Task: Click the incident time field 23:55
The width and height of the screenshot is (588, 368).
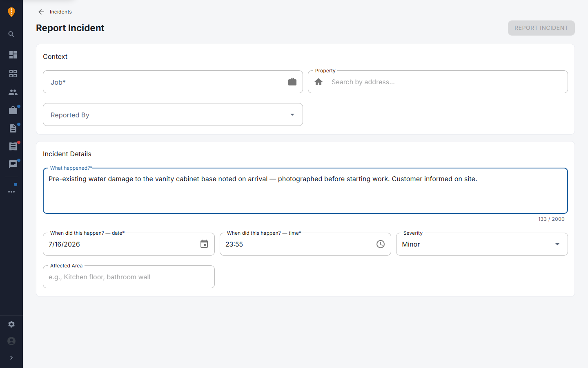Action: [305, 244]
